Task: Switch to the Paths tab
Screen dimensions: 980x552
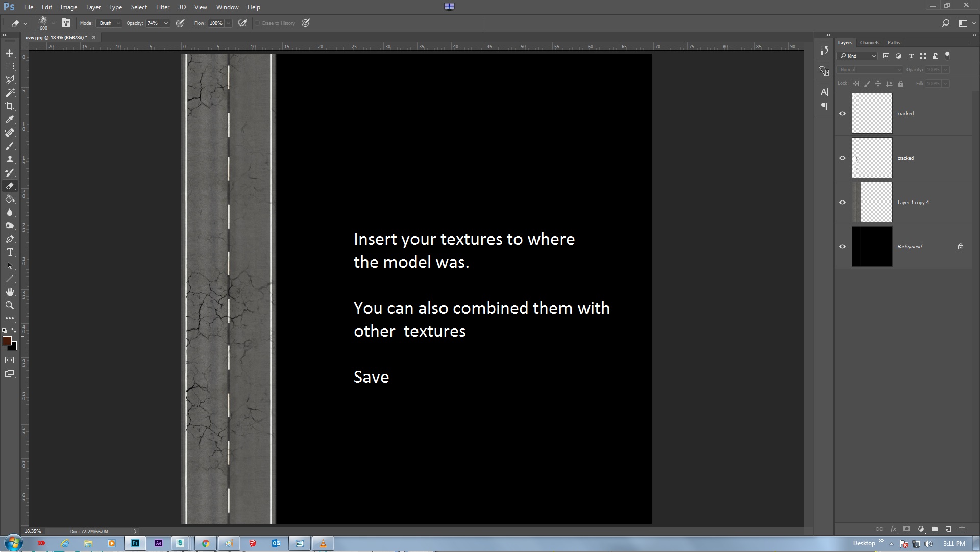Action: [894, 42]
